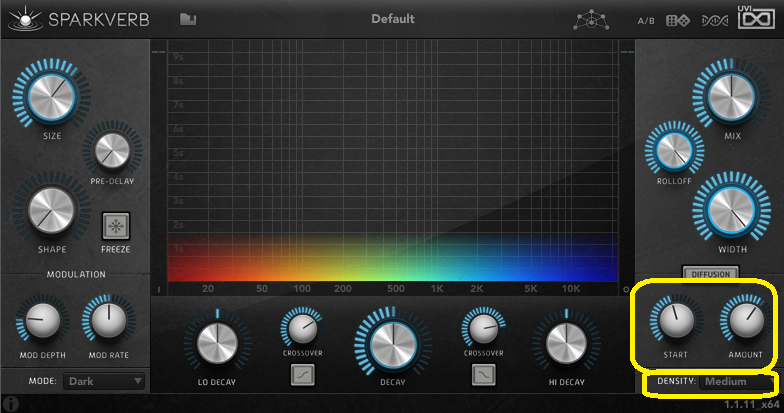
Task: Click the large Decay knob
Action: [x=391, y=344]
